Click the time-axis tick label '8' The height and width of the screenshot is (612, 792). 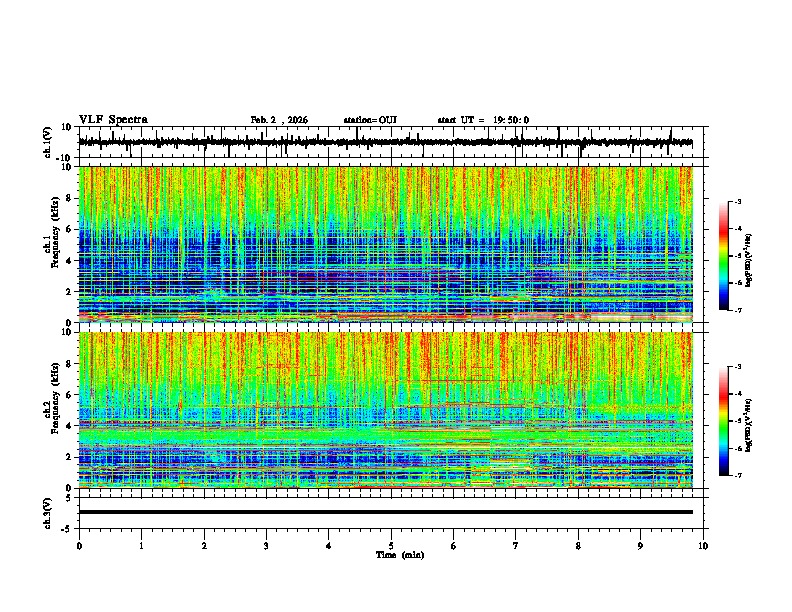pos(578,546)
